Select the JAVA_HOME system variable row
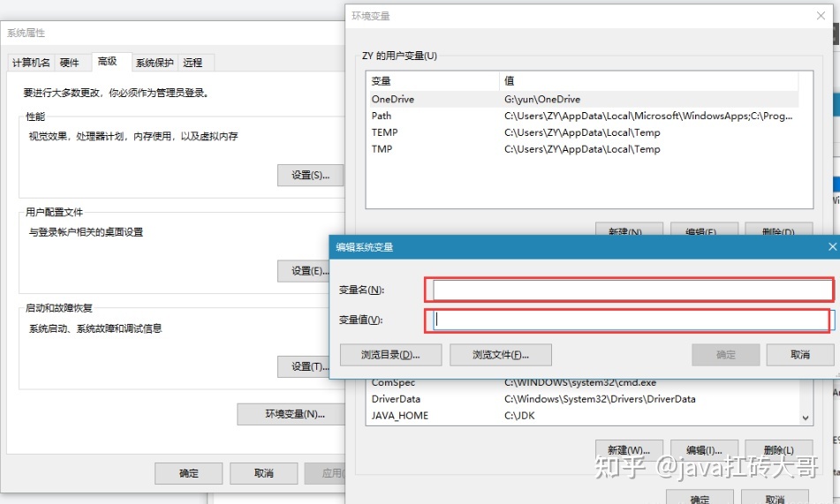 [x=584, y=416]
